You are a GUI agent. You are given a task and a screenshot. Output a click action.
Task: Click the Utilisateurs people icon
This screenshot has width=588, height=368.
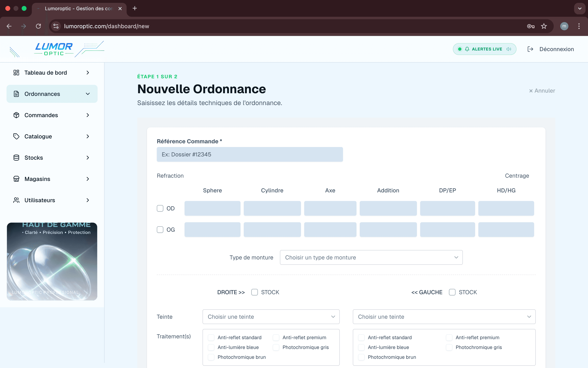(x=16, y=200)
